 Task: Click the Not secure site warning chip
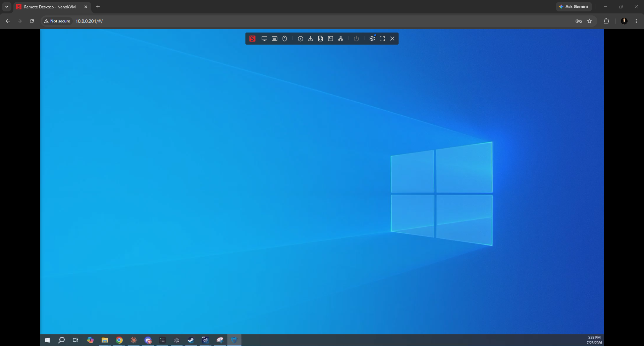point(57,21)
